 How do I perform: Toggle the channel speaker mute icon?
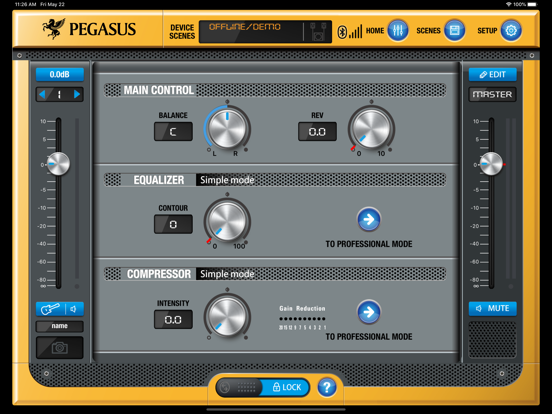(74, 309)
